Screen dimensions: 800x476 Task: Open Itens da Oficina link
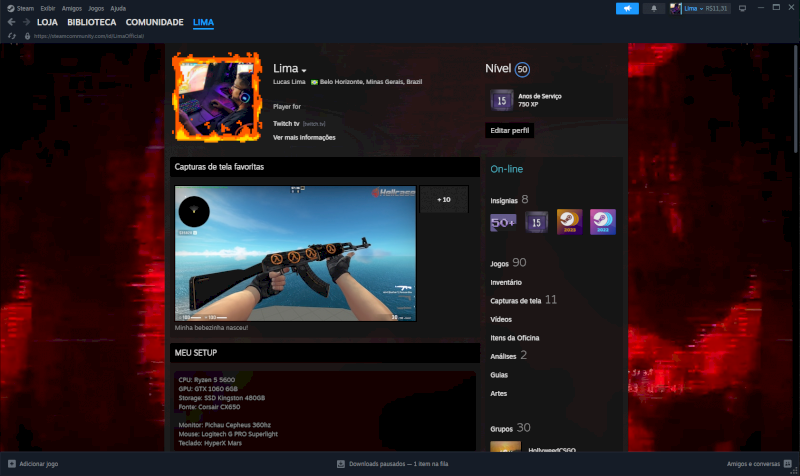(x=515, y=338)
